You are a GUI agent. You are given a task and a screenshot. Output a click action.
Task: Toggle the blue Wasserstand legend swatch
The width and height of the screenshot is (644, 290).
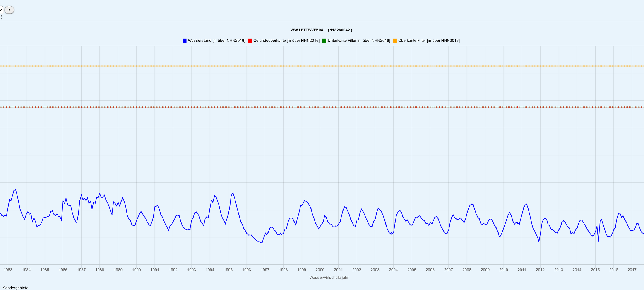(185, 41)
